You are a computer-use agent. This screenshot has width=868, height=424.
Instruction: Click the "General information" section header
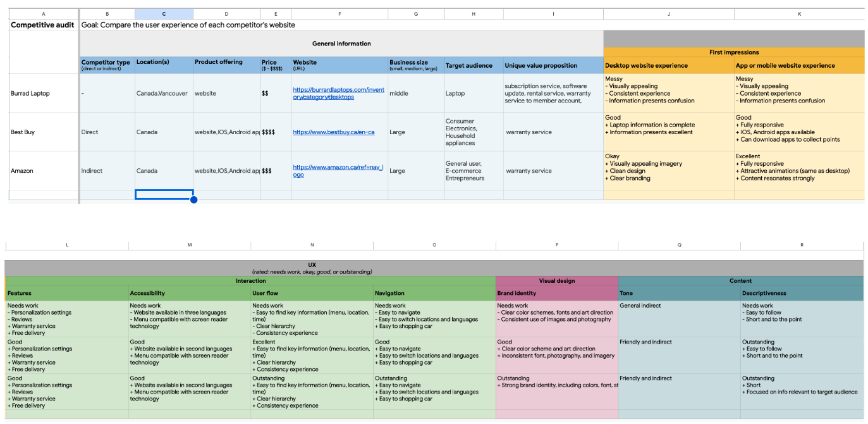341,44
